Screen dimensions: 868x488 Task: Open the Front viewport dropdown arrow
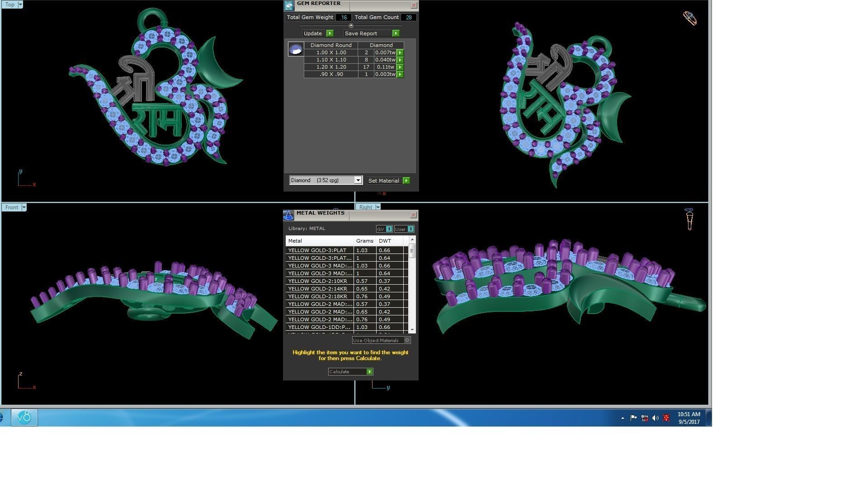24,207
